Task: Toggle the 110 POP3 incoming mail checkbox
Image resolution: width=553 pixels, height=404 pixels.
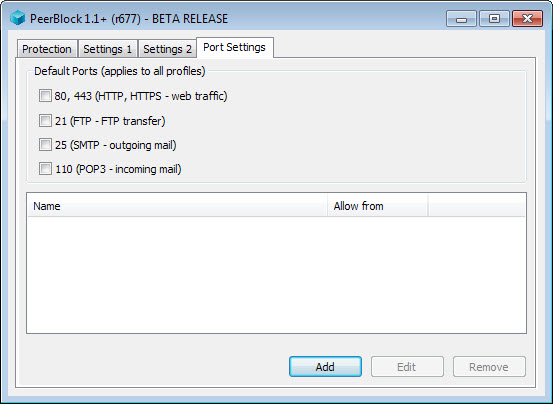Action: (x=45, y=169)
